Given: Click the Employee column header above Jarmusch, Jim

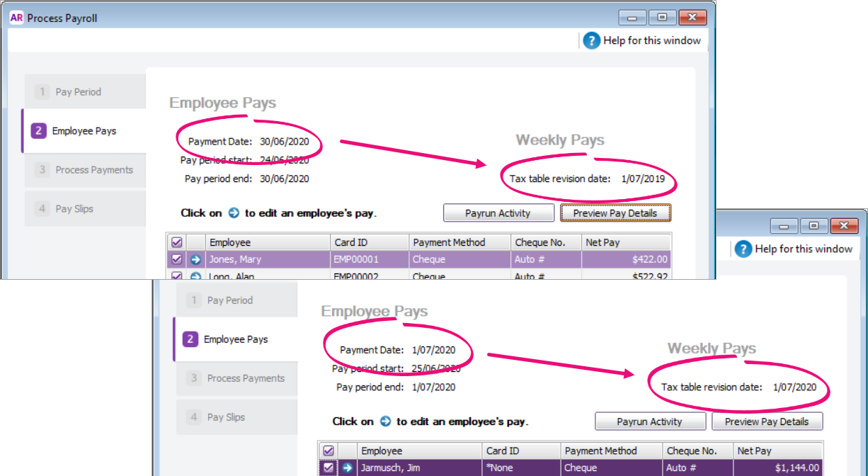Looking at the screenshot, I should tap(419, 450).
